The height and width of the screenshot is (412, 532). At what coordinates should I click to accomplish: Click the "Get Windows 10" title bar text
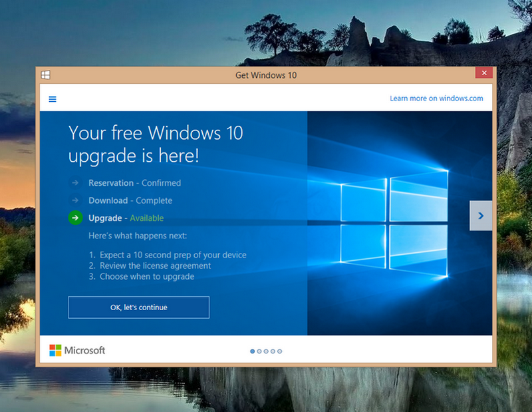point(266,75)
